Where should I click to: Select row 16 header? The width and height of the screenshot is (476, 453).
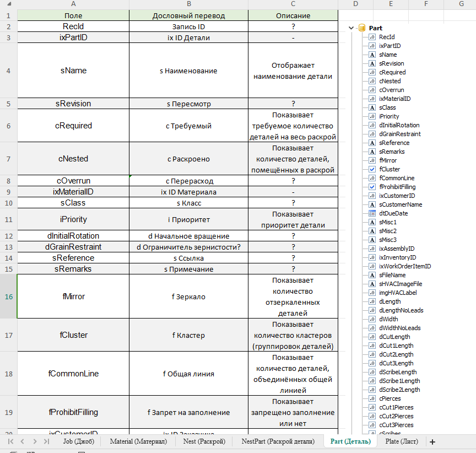point(8,296)
